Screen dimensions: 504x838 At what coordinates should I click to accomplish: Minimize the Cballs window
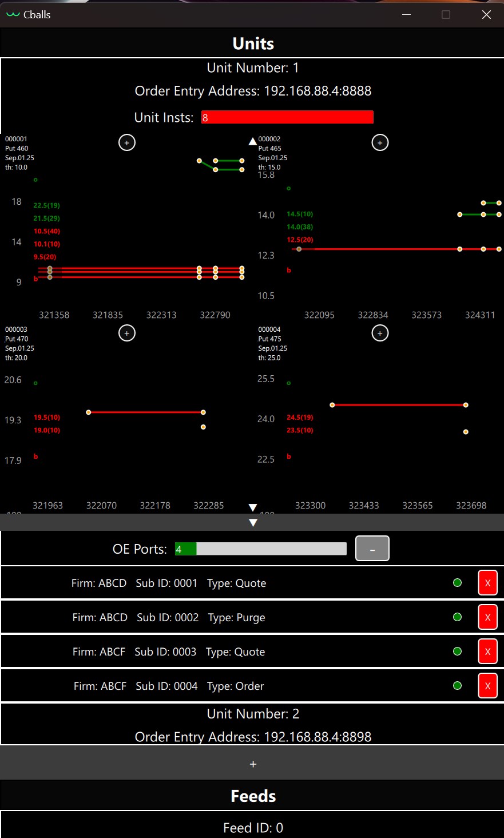coord(406,15)
